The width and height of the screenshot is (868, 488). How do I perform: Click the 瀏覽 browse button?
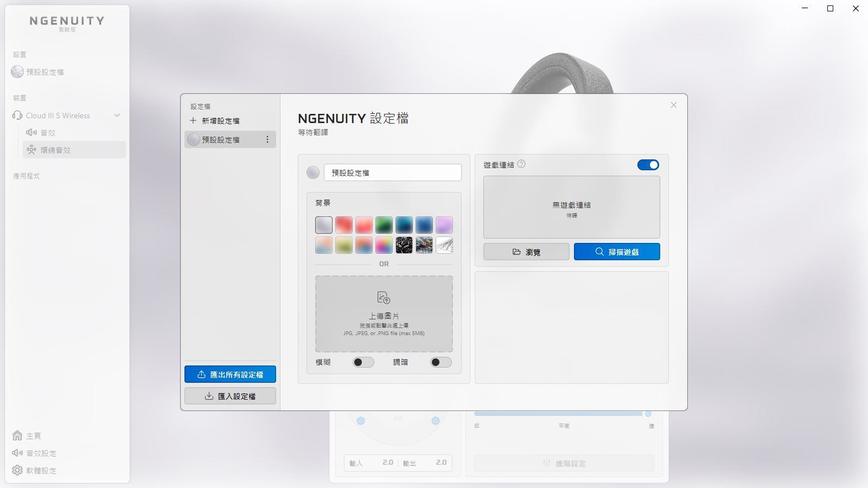click(526, 252)
